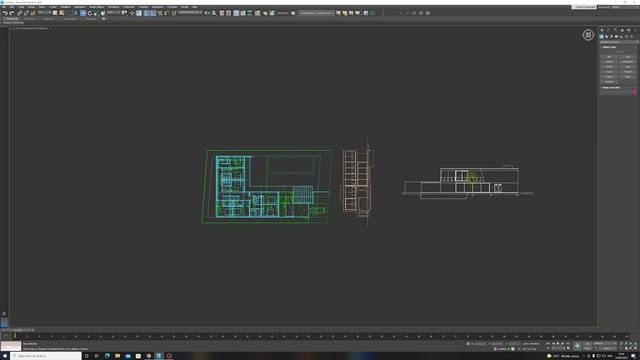
Task: Open the Material Editor icon
Action: click(258, 13)
